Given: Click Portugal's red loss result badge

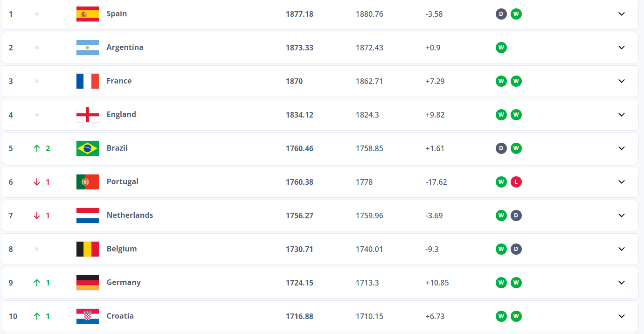Looking at the screenshot, I should click(516, 182).
